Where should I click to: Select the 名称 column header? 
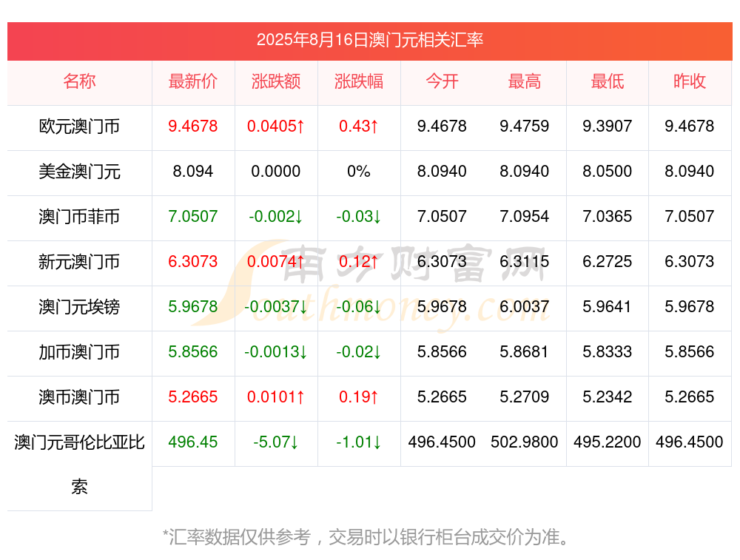pyautogui.click(x=79, y=81)
